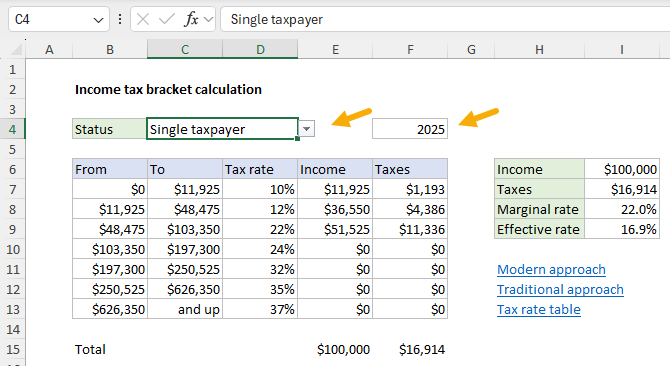Open the Traditional approach link
The height and width of the screenshot is (366, 670).
pyautogui.click(x=560, y=290)
